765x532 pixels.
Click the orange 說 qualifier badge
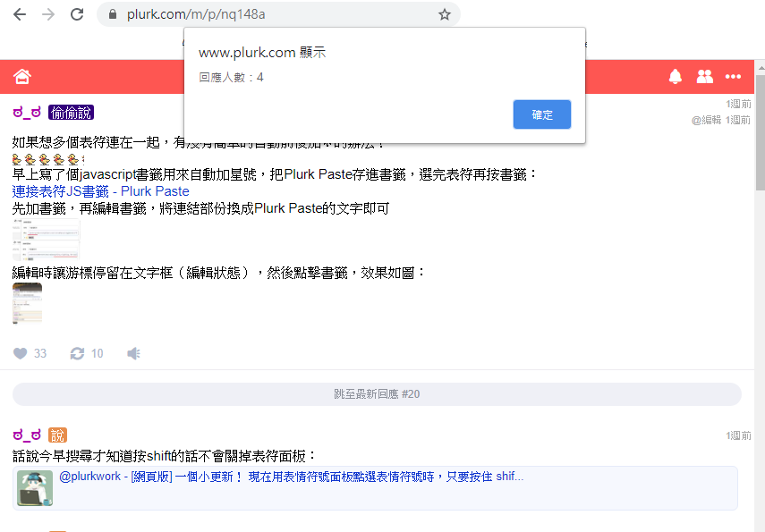(x=57, y=435)
